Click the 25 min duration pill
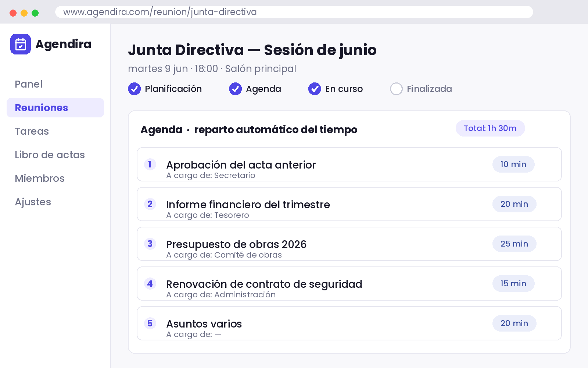Screen dimensions: 588x368 coord(514,244)
